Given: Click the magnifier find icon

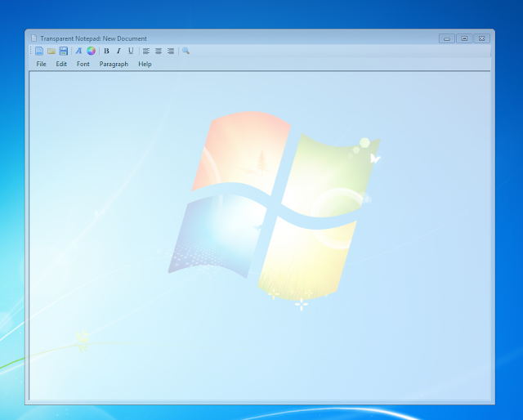Looking at the screenshot, I should coord(186,51).
